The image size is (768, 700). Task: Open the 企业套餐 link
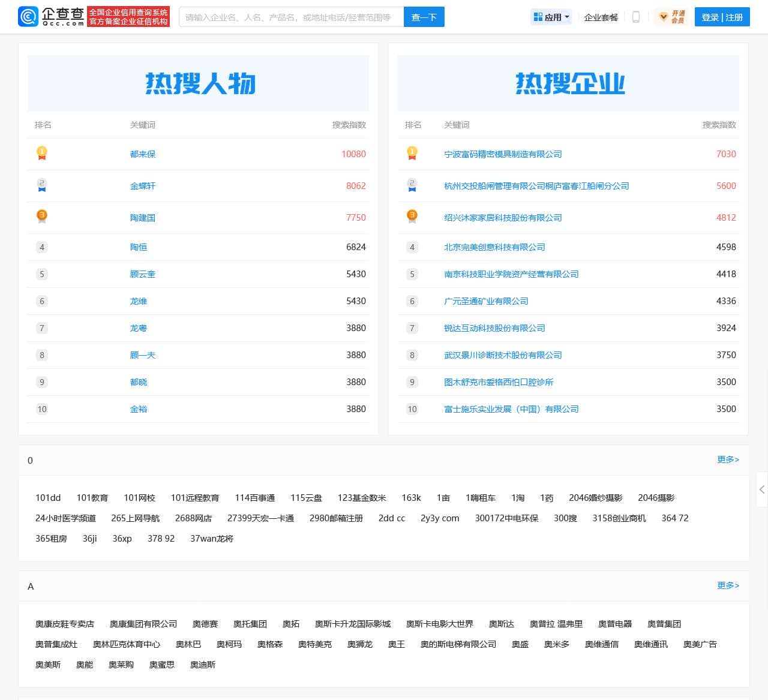[601, 17]
